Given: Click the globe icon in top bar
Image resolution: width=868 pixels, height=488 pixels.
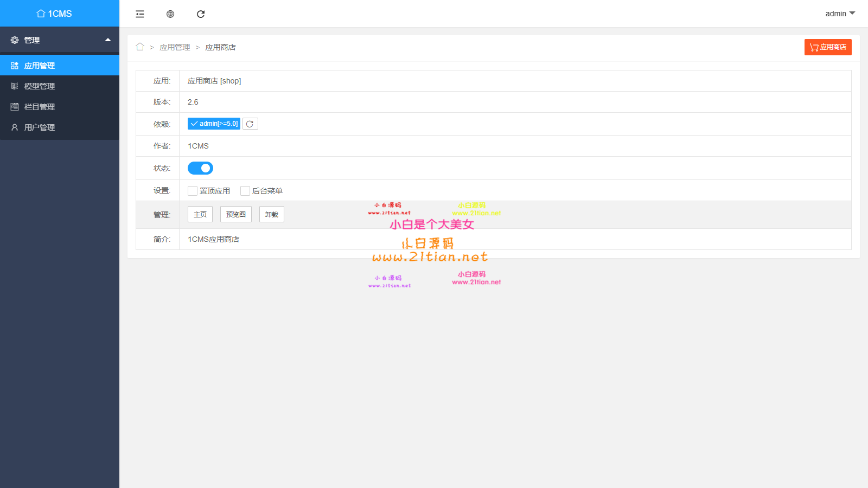Looking at the screenshot, I should pos(170,14).
